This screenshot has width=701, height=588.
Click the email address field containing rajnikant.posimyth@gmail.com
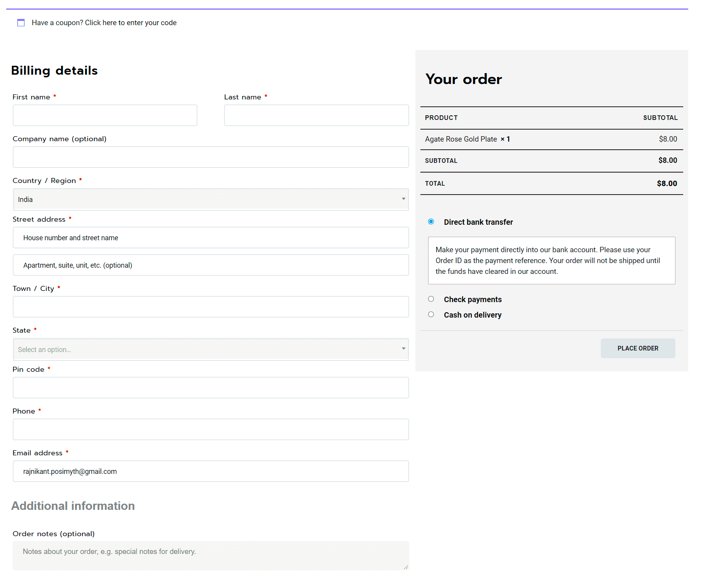[211, 471]
